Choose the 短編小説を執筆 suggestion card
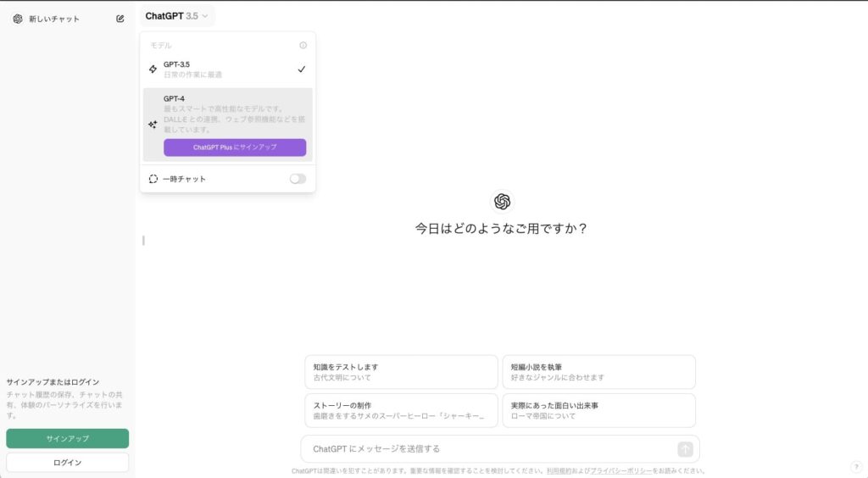The image size is (868, 478). point(599,372)
